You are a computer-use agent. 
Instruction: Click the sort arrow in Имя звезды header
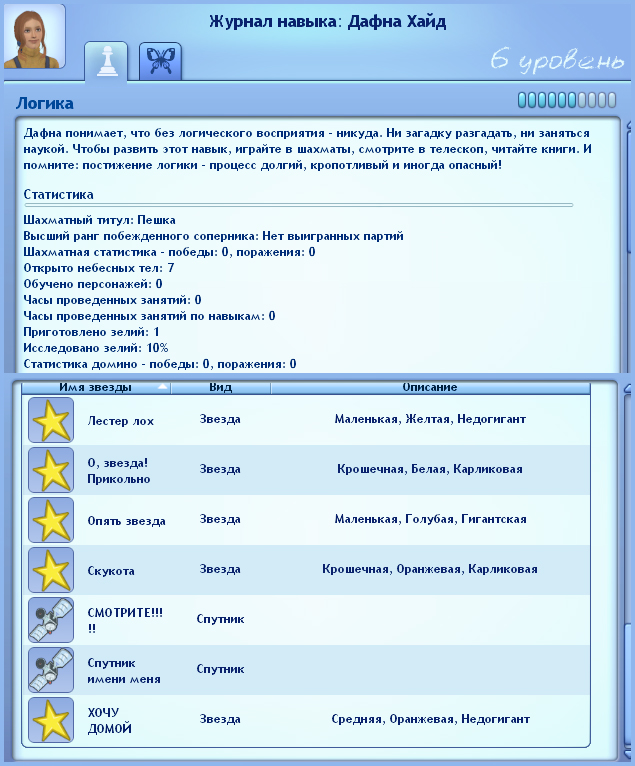162,387
